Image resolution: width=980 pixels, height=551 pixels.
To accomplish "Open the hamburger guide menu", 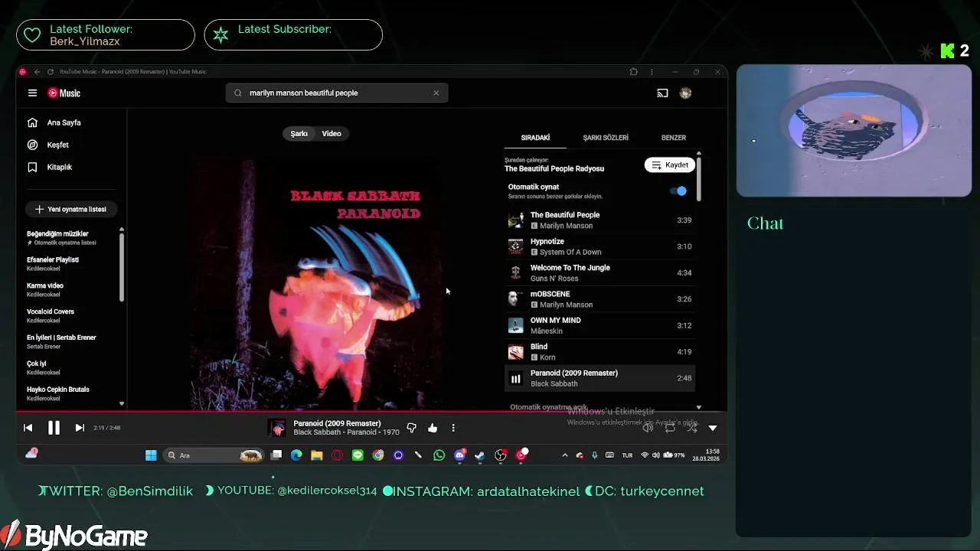I will click(x=32, y=93).
